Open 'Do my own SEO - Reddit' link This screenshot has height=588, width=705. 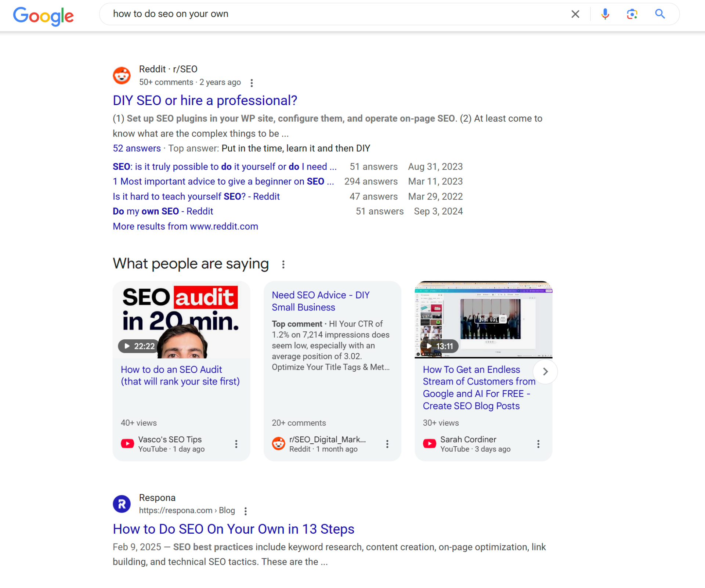[163, 211]
